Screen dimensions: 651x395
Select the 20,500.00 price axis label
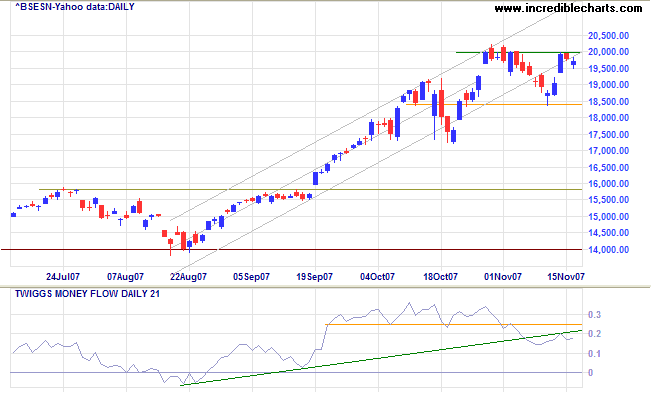(608, 36)
